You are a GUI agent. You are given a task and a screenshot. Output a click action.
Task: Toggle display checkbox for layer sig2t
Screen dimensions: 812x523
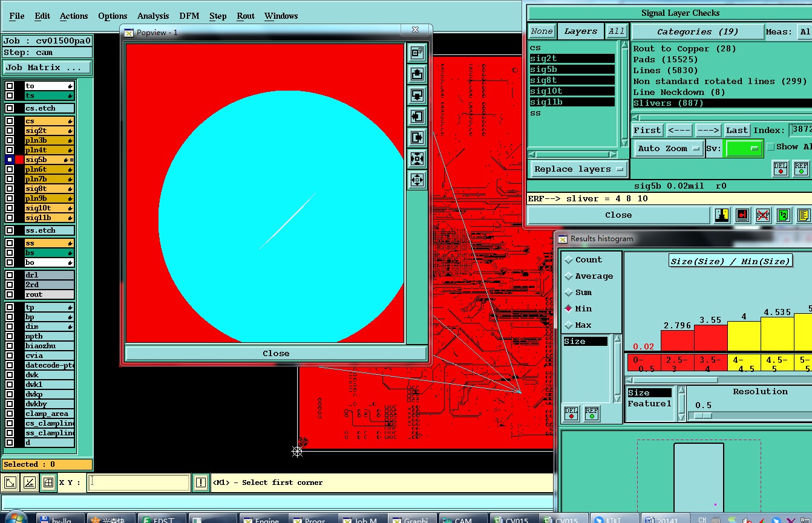point(10,131)
